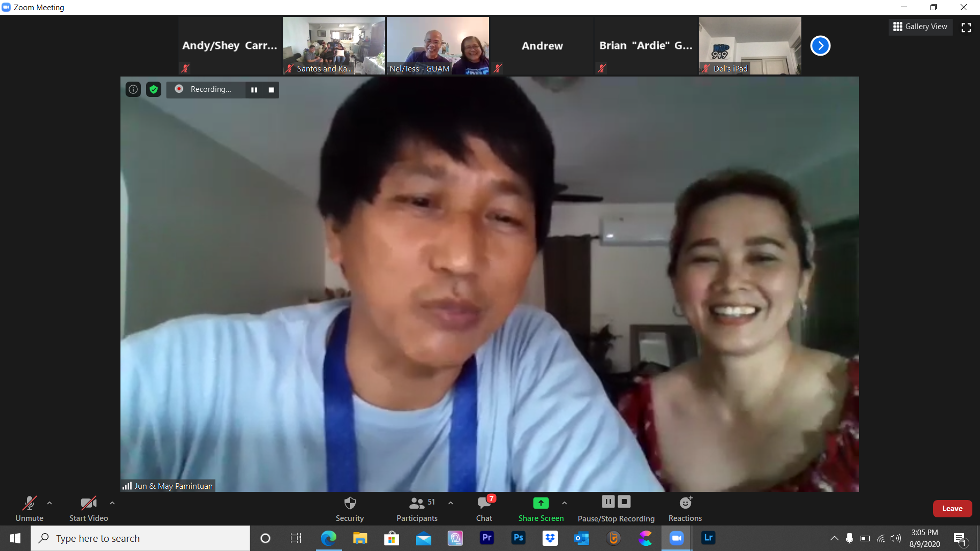The image size is (980, 551).
Task: Open Adobe Premiere Pro from taskbar
Action: [x=486, y=538]
